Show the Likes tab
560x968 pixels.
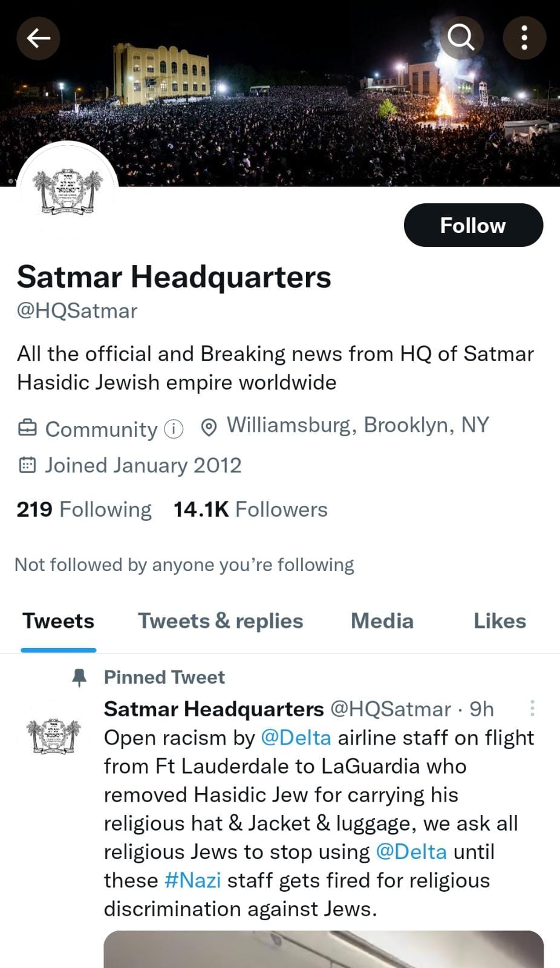(x=500, y=621)
